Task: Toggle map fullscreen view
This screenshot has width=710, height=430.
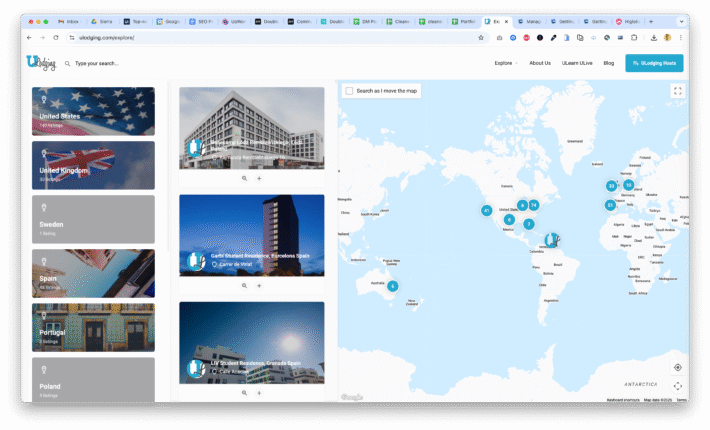Action: (677, 91)
